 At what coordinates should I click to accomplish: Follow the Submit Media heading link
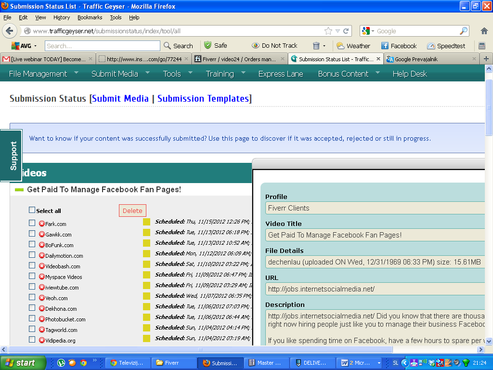click(120, 99)
